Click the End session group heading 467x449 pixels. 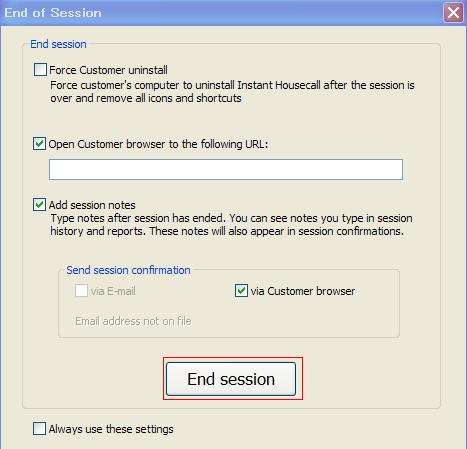58,44
